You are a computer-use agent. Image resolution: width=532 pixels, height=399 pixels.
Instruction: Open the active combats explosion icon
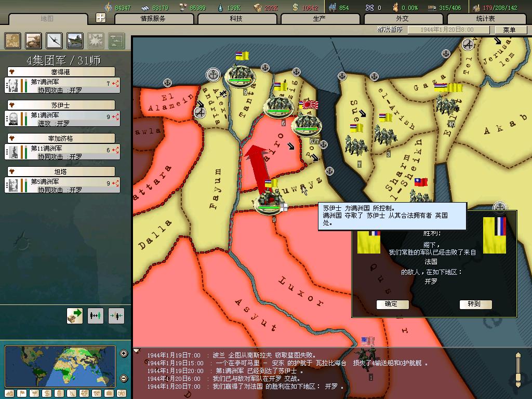(x=96, y=41)
